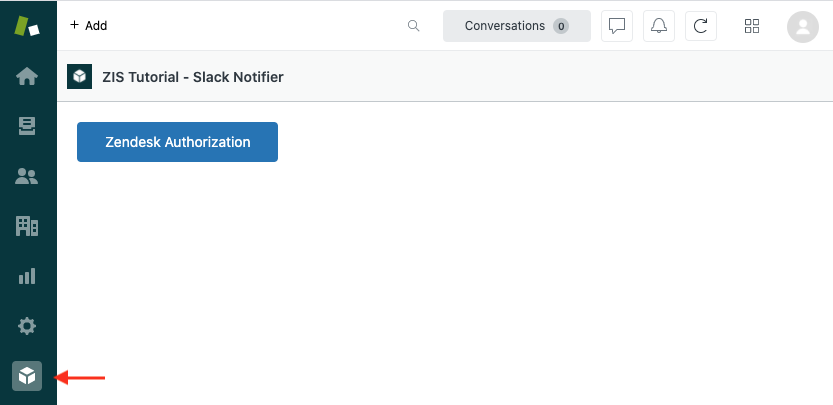Click the search magnifier icon
The width and height of the screenshot is (833, 405).
(413, 26)
